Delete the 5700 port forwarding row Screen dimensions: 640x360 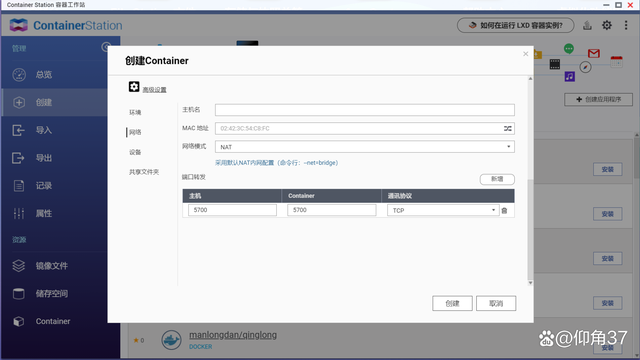[x=504, y=211]
